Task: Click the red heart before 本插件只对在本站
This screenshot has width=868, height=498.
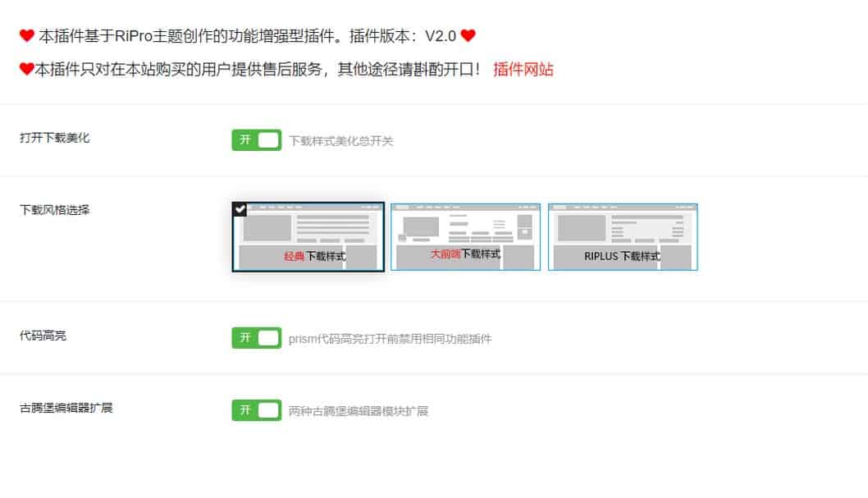Action: point(26,69)
